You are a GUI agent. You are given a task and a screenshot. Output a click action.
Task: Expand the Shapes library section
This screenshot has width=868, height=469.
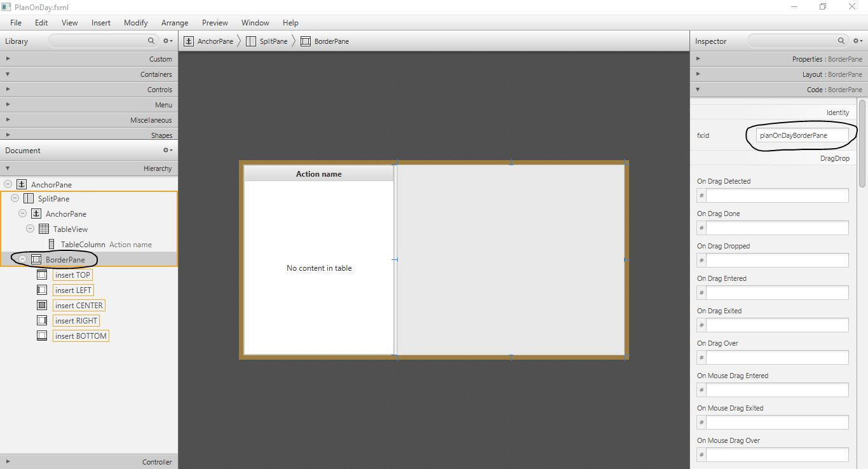[89, 134]
